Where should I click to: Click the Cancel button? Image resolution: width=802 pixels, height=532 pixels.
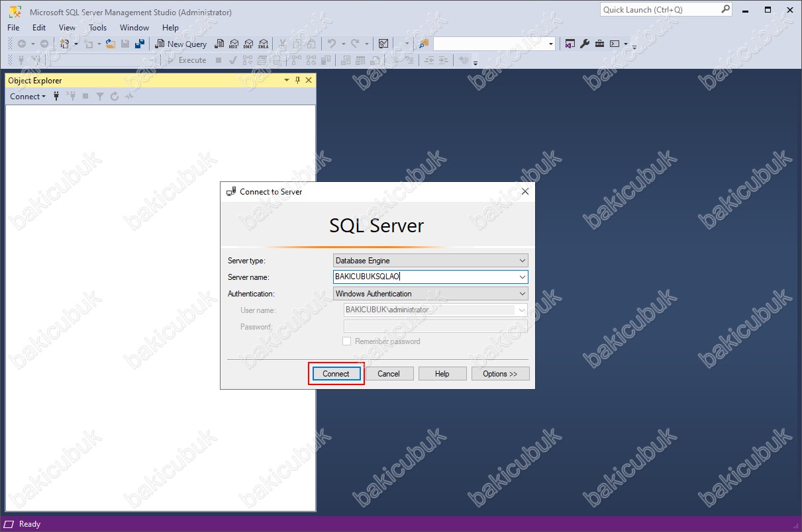pyautogui.click(x=389, y=374)
